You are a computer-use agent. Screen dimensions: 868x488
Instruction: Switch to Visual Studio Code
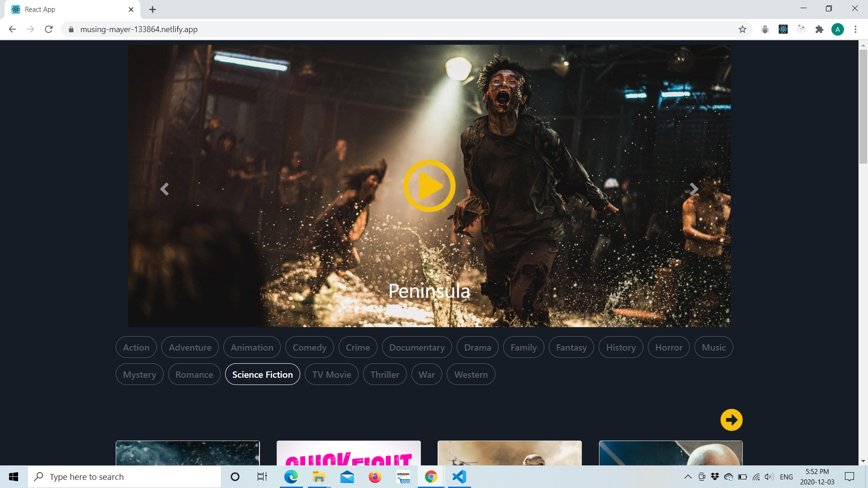point(459,477)
